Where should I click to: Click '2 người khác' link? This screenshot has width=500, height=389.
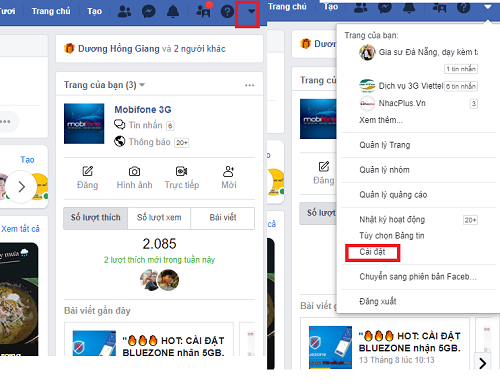click(199, 49)
